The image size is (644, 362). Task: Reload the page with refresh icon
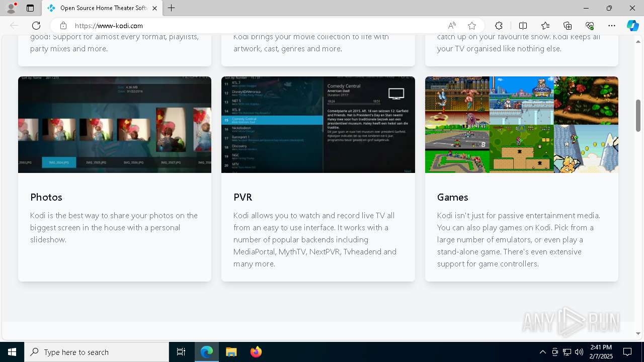click(x=36, y=26)
